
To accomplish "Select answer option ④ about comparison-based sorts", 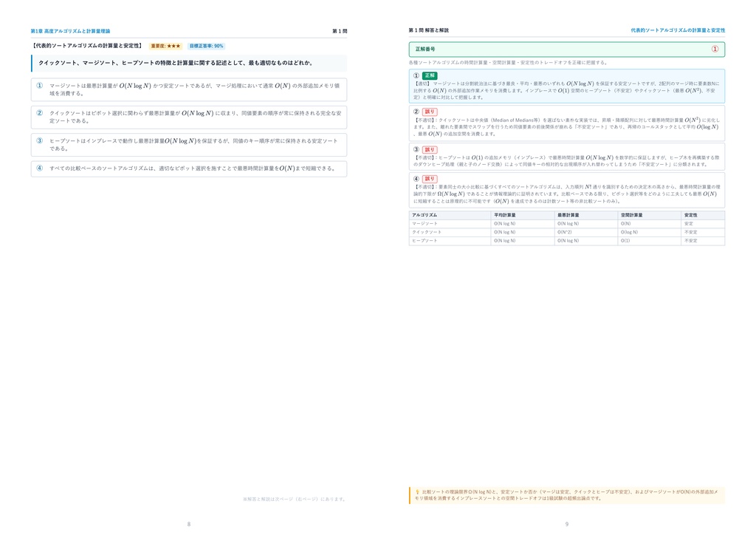I will coord(188,168).
